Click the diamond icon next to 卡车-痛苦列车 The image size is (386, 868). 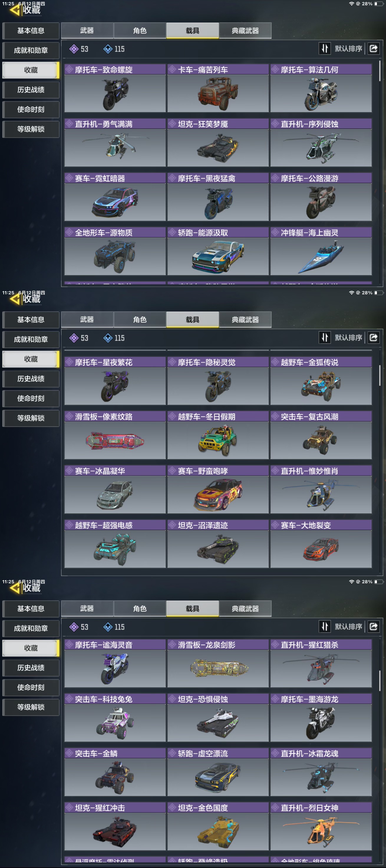pos(173,70)
